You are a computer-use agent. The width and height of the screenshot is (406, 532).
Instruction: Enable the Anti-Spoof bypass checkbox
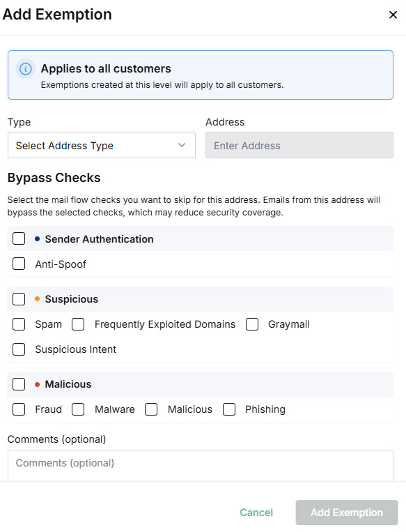click(19, 264)
